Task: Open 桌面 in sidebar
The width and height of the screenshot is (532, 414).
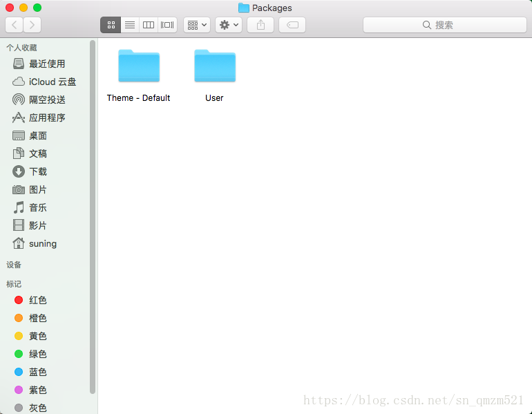Action: [x=30, y=135]
